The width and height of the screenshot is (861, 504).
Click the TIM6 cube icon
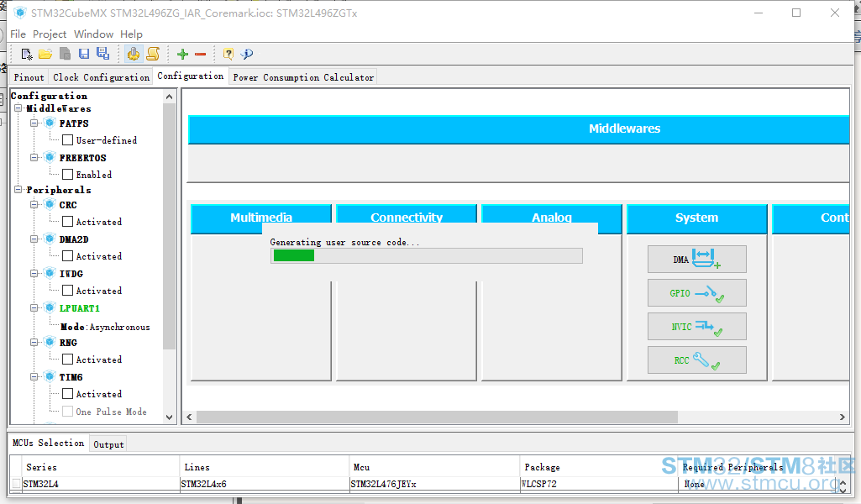point(50,376)
